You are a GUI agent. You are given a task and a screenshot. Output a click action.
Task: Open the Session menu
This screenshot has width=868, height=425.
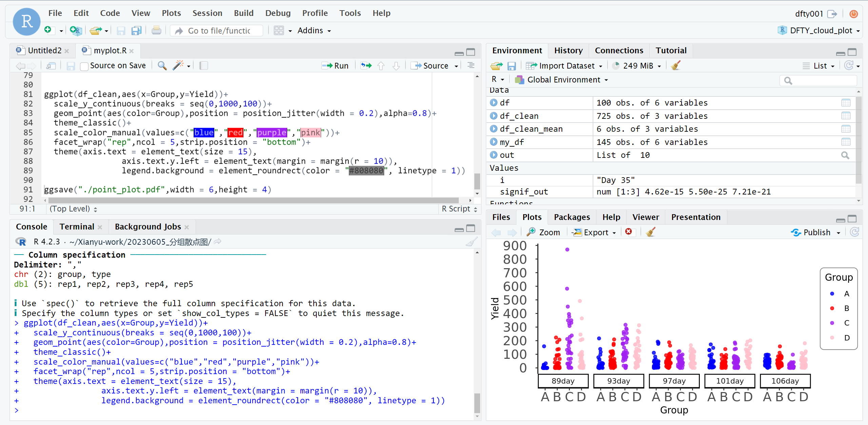click(x=207, y=13)
